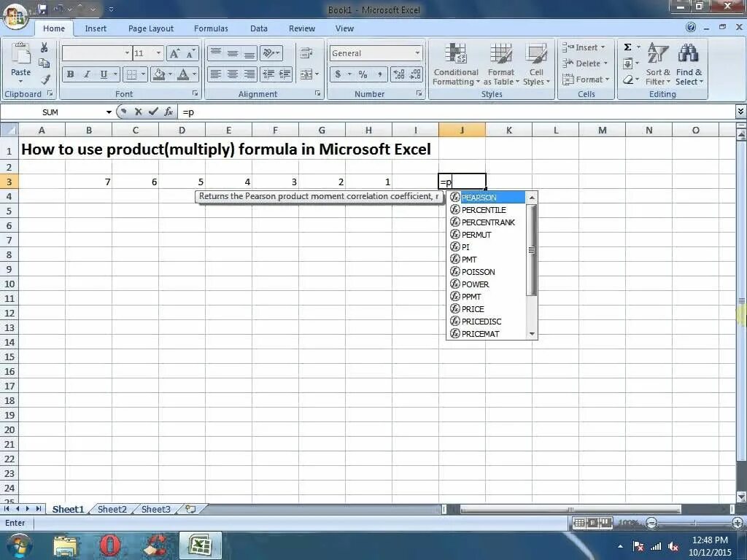Click the Copy icon in Clipboard group
Image resolution: width=747 pixels, height=560 pixels.
tap(44, 63)
